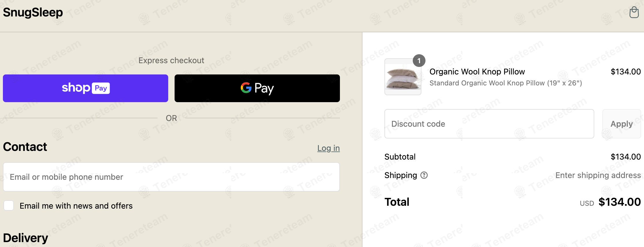Click the wool pillow product thumbnail
The height and width of the screenshot is (247, 644).
[x=403, y=77]
